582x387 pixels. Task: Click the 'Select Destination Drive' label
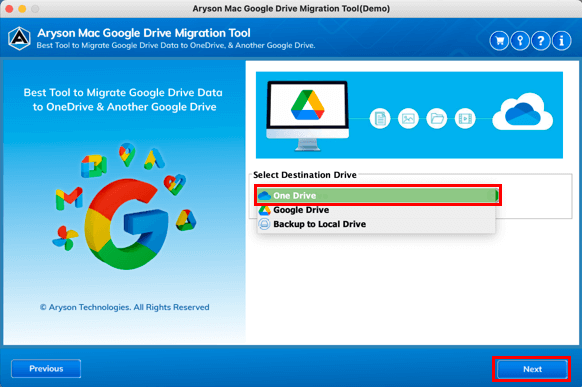[x=305, y=175]
